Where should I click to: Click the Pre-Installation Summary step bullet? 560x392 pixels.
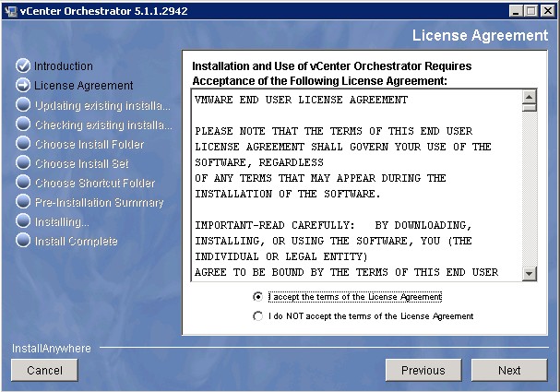pos(23,202)
